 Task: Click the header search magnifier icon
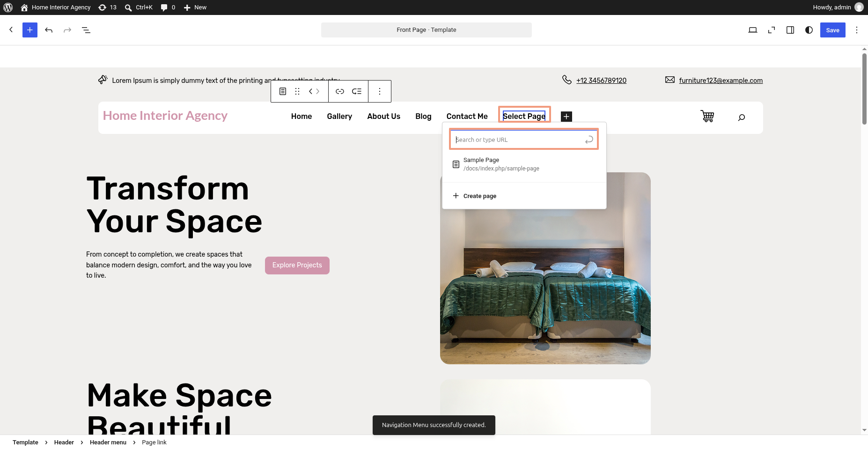742,117
